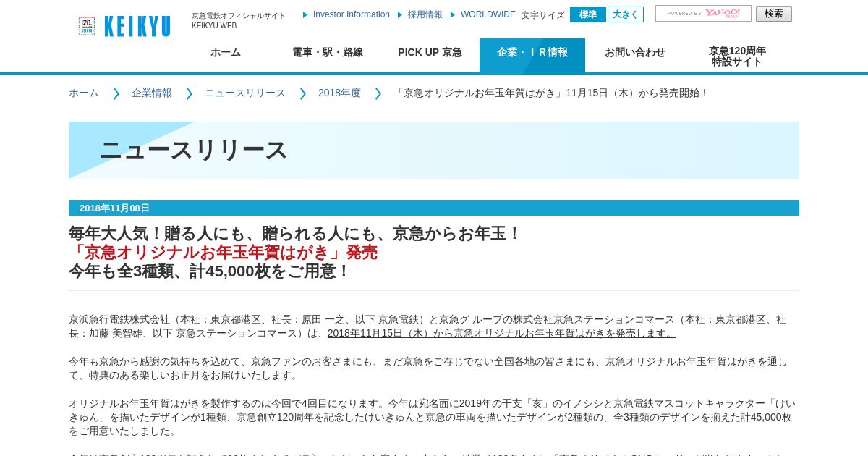Click the red headline 京急オリジナルお年玉年賀はがき発売
Viewport: 868px width, 456px height.
click(223, 253)
